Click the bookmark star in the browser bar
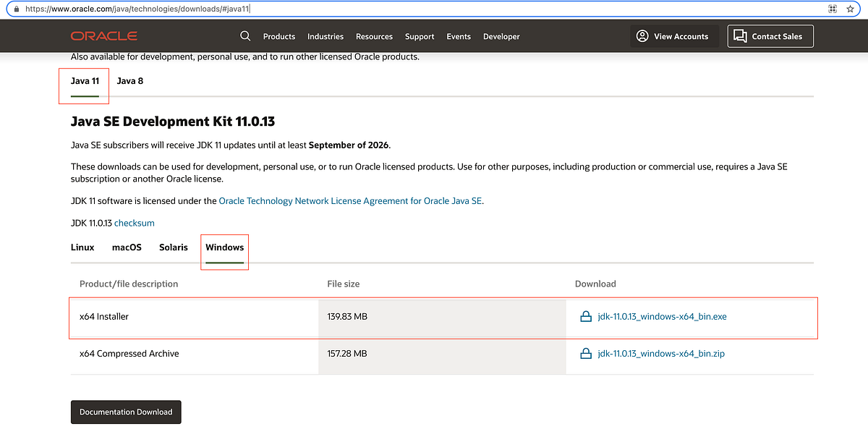 pos(851,9)
